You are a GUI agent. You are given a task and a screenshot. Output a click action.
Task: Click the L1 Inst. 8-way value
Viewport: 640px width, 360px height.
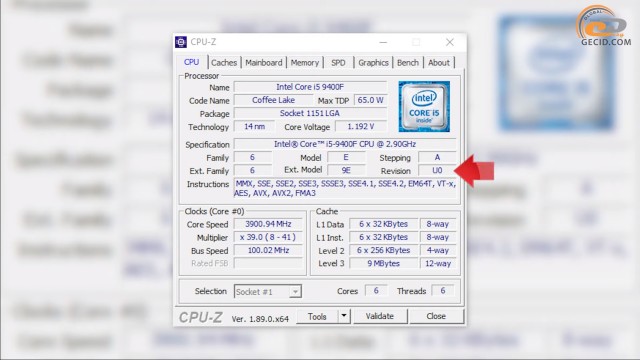tap(438, 237)
